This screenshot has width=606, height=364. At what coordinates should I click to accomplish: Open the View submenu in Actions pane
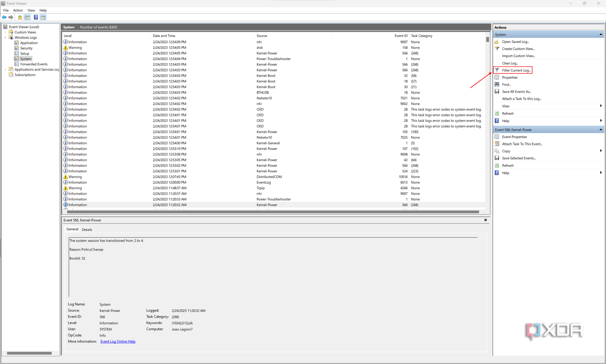(x=506, y=106)
